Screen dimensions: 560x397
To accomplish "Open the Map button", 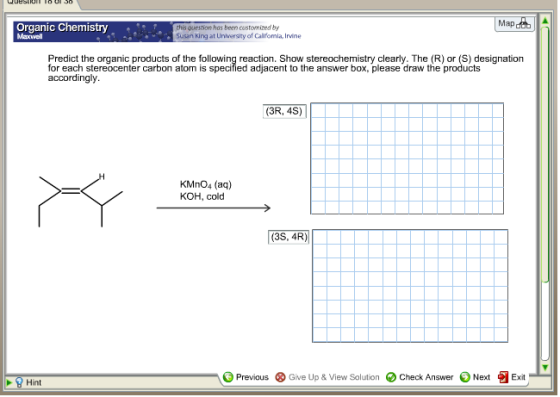I will point(516,24).
